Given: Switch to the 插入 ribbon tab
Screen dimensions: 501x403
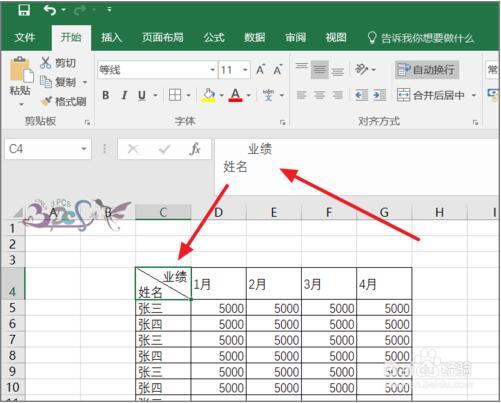Looking at the screenshot, I should [x=111, y=38].
